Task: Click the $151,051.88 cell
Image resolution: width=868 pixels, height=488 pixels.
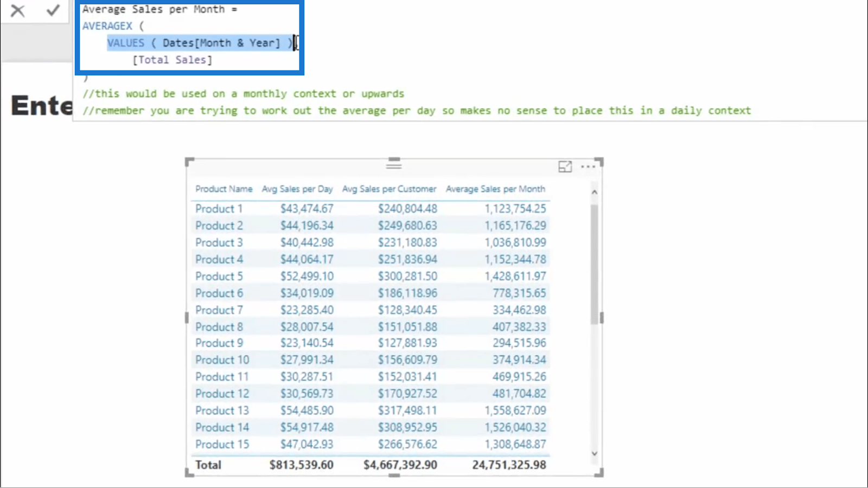Action: click(x=407, y=326)
